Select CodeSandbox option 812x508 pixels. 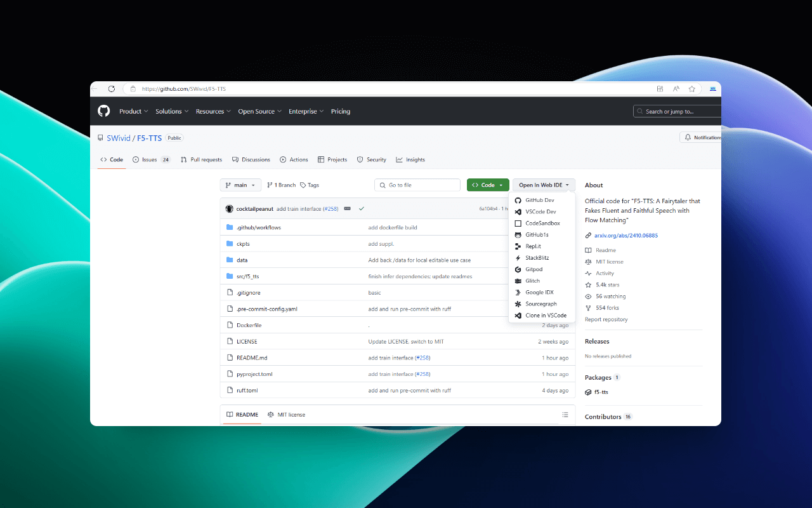coord(542,224)
